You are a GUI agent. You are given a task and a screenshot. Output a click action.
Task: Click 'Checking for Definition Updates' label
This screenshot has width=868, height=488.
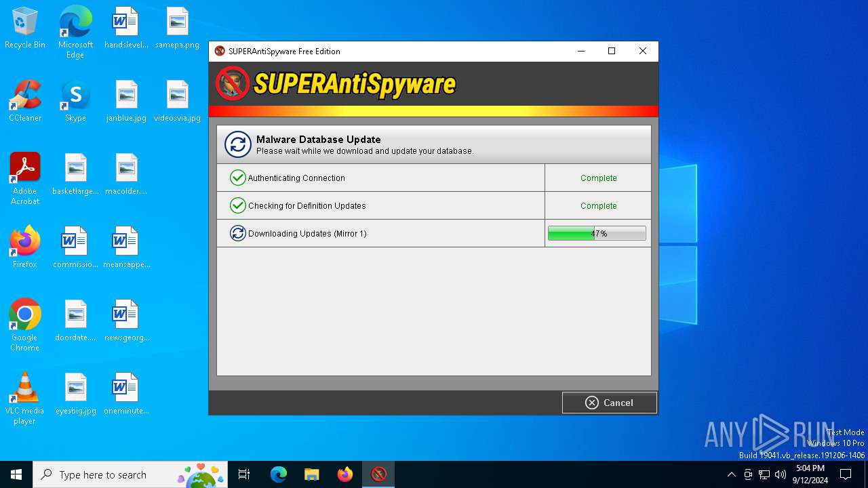[307, 206]
